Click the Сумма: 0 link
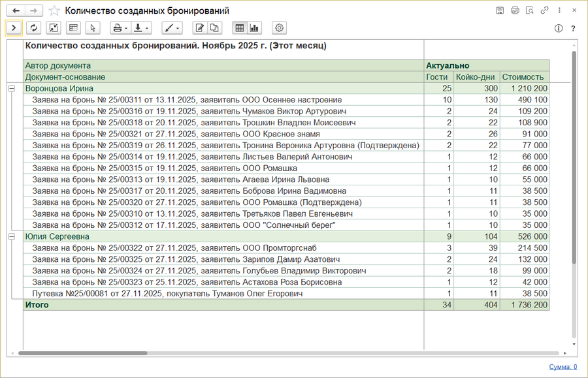Screen dimensions: 588x378 tap(563, 367)
